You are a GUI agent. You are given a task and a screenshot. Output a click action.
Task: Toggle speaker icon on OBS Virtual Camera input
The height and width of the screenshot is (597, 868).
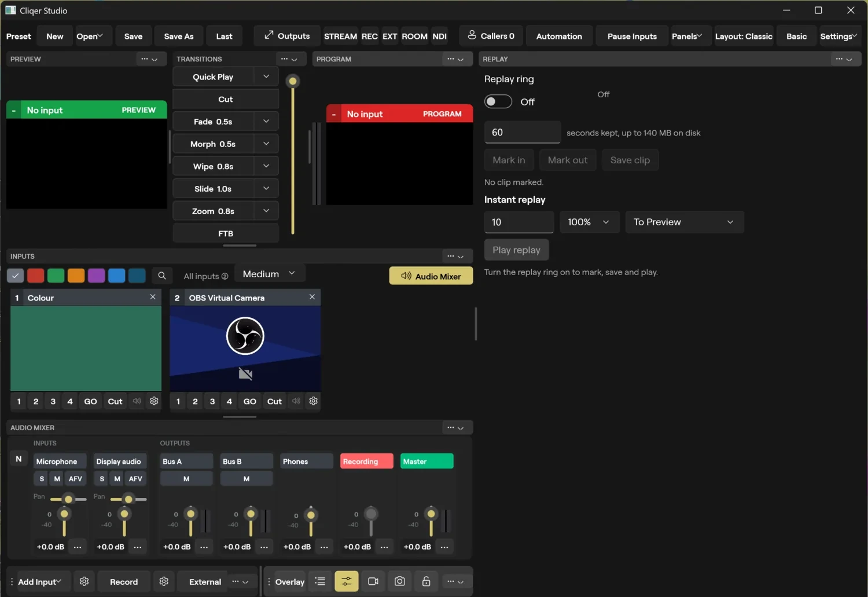pyautogui.click(x=296, y=401)
